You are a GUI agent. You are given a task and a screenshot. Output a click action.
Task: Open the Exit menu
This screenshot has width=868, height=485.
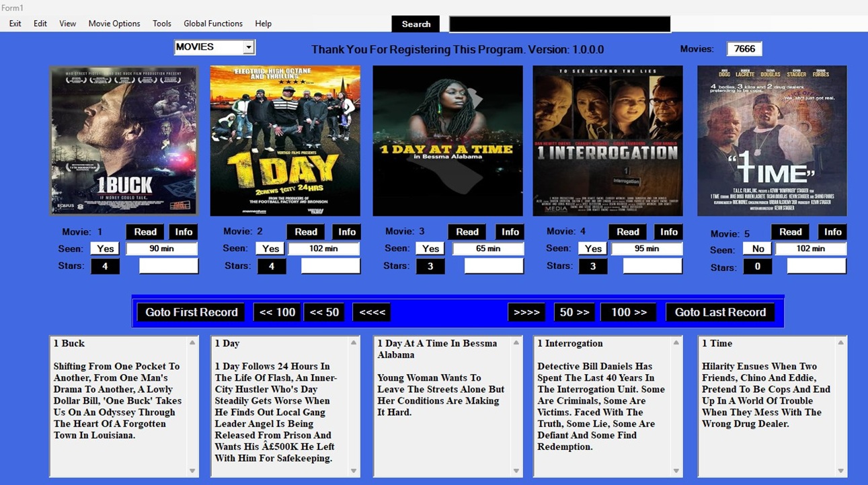(15, 24)
